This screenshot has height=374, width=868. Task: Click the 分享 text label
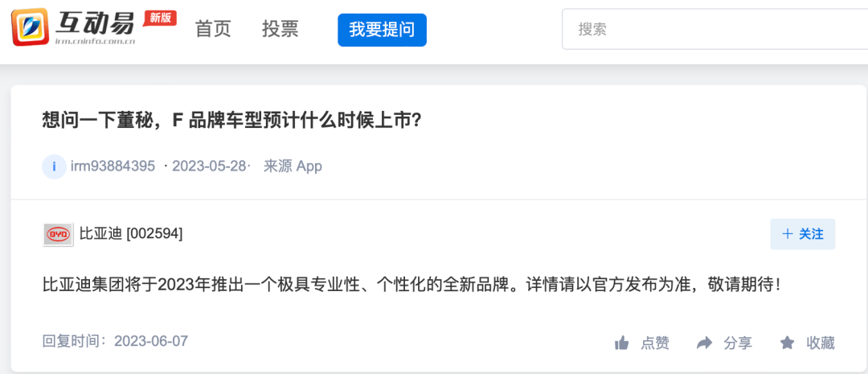(738, 343)
